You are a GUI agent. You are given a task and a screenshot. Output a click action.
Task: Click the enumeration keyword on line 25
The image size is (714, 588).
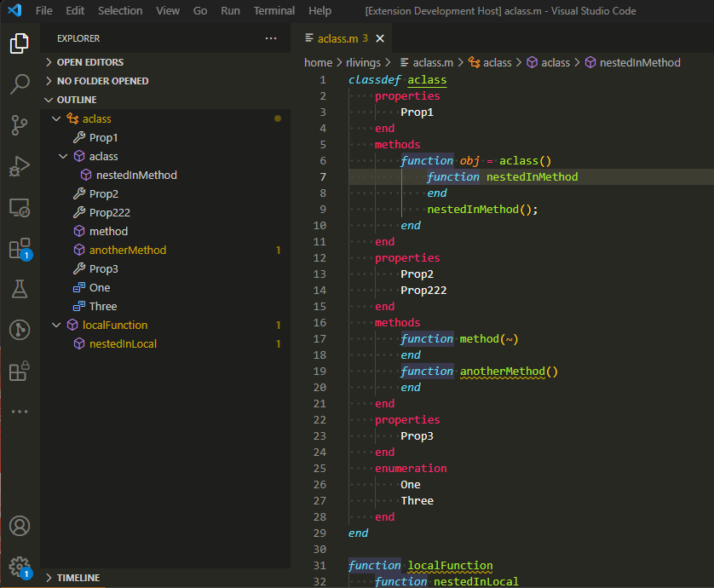coord(411,468)
